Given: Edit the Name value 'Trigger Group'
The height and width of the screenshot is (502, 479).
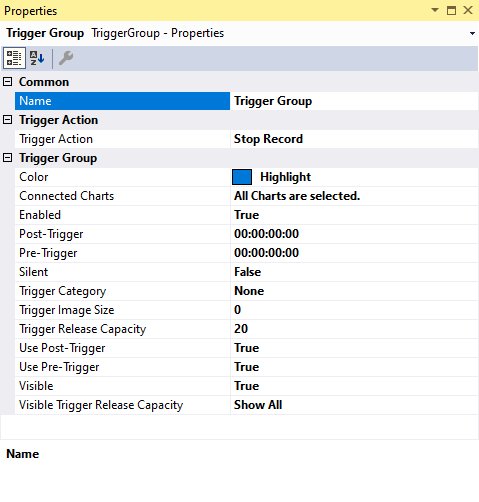Looking at the screenshot, I should [354, 101].
